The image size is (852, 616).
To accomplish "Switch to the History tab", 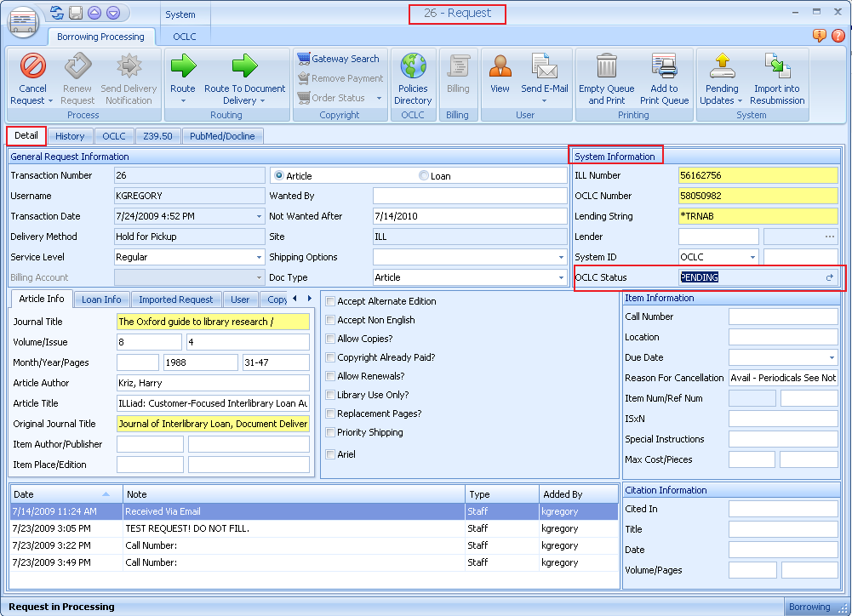I will [x=70, y=136].
